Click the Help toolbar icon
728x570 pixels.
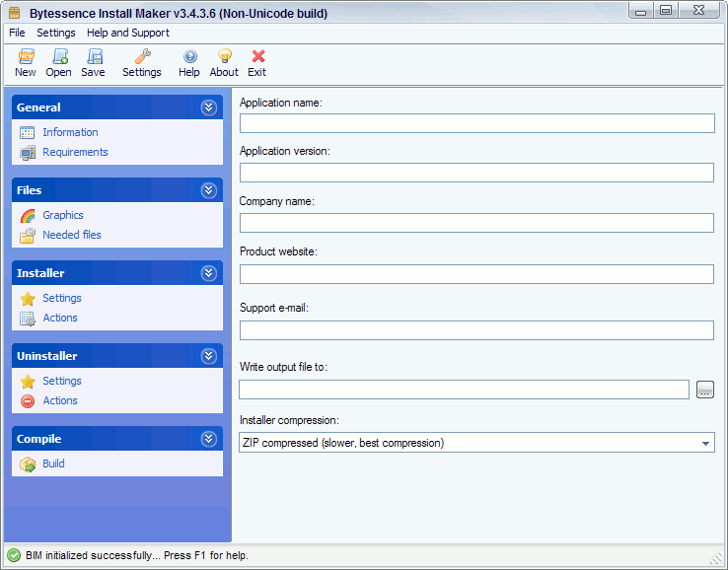click(190, 56)
